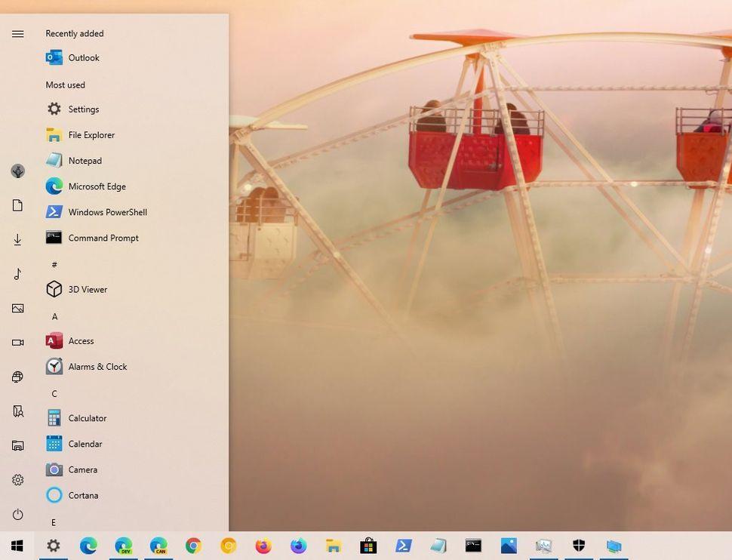The image size is (732, 560).
Task: Open Network globe icon in Start sidebar
Action: point(18,377)
